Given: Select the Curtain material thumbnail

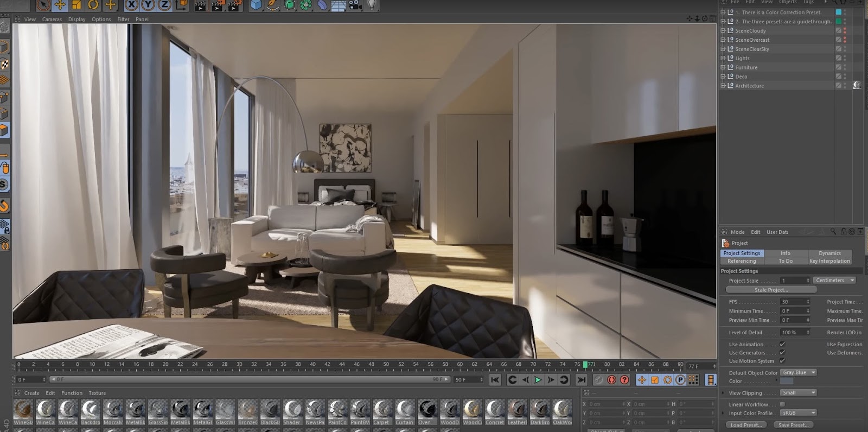Looking at the screenshot, I should click(x=404, y=412).
